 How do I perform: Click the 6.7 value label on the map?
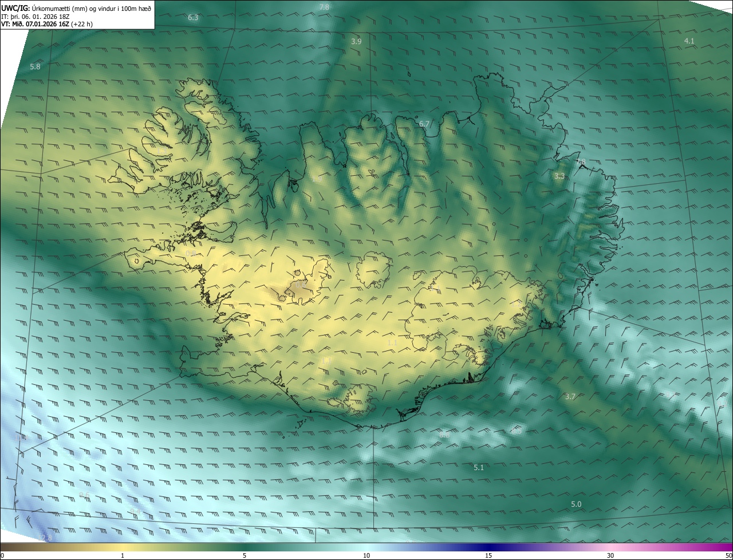pyautogui.click(x=424, y=124)
